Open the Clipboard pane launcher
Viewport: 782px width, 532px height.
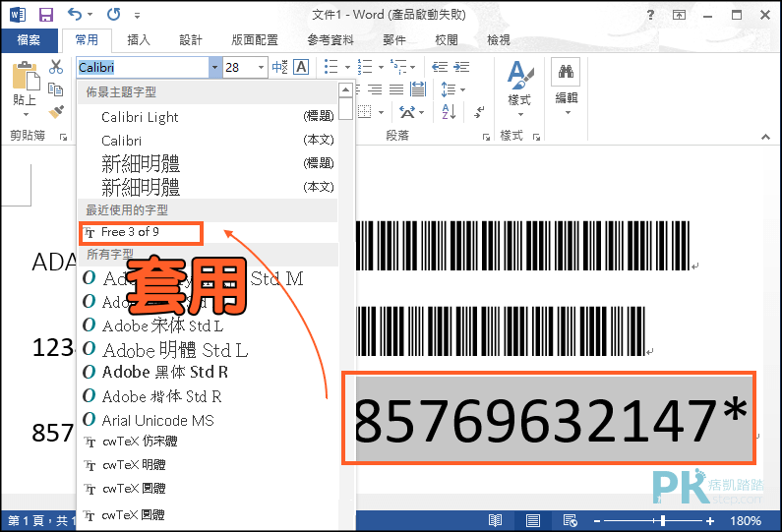(63, 137)
